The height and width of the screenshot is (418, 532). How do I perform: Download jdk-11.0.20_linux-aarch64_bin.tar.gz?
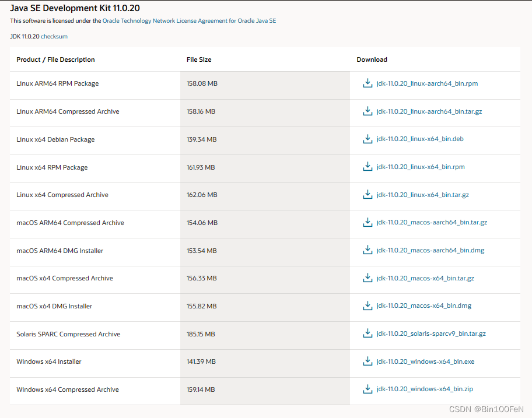pos(429,111)
